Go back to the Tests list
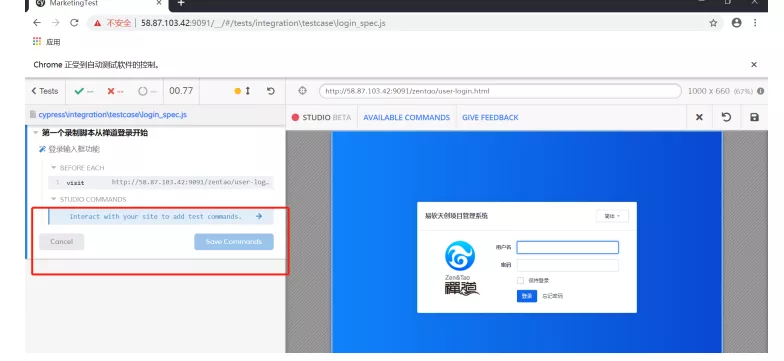784x361 pixels. pyautogui.click(x=44, y=91)
